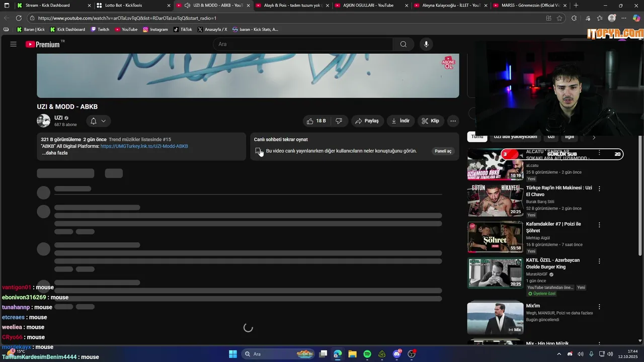
Task: Open more actions three-dot menu under video
Action: (453, 121)
